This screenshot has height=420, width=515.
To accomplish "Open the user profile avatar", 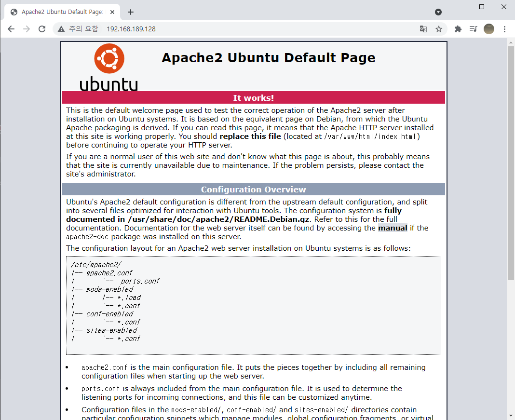I will click(489, 29).
